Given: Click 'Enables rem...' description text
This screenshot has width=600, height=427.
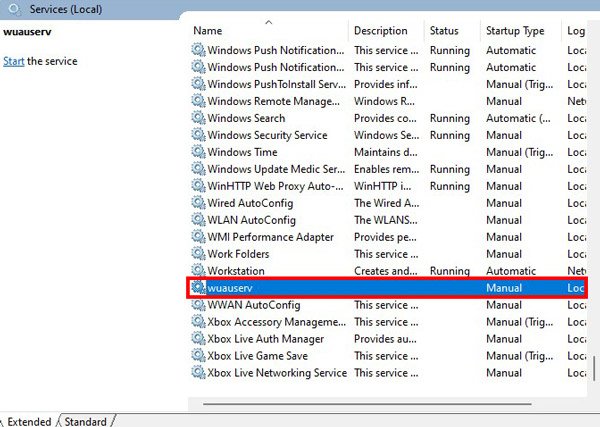Looking at the screenshot, I should coord(386,169).
